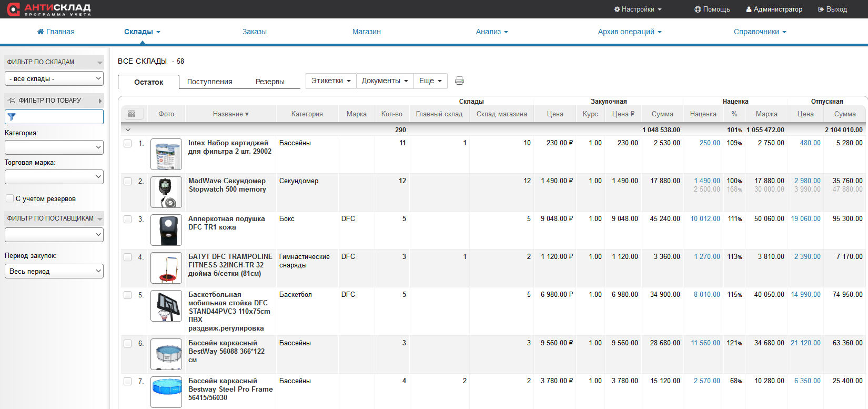Open the Intex cartridge set photo
The height and width of the screenshot is (409, 868).
coord(166,154)
